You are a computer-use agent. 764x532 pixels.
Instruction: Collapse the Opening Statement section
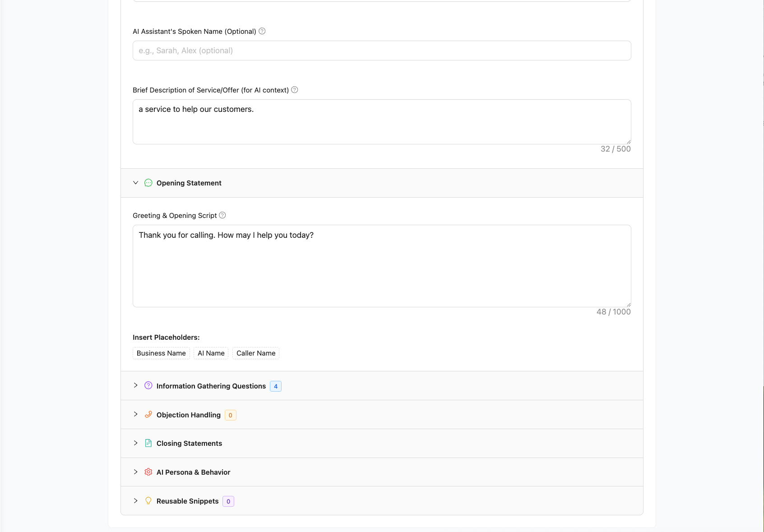[135, 183]
